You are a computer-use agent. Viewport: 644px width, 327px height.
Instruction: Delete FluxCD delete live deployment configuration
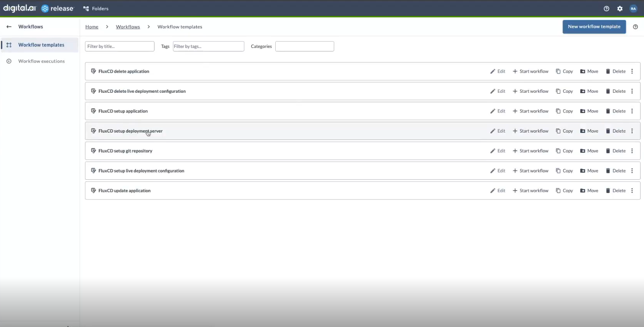[x=615, y=91]
